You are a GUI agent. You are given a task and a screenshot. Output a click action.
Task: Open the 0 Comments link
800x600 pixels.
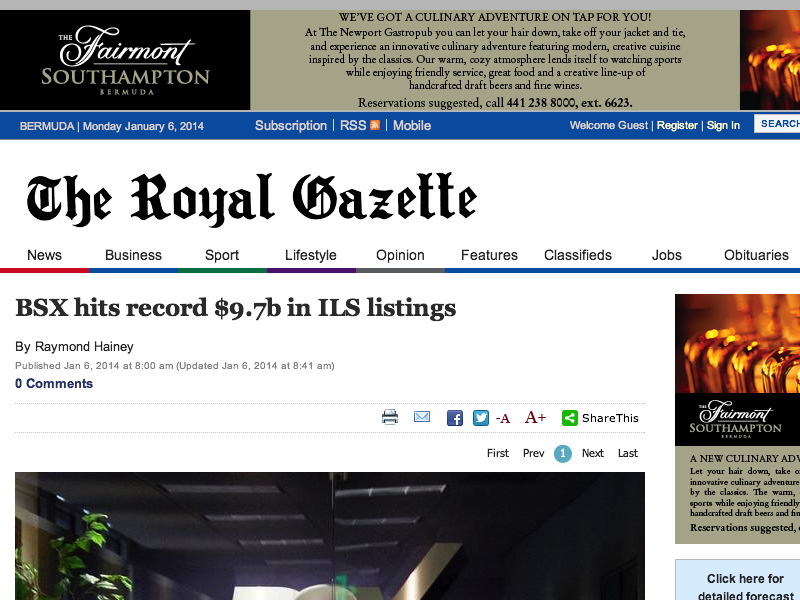coord(54,383)
